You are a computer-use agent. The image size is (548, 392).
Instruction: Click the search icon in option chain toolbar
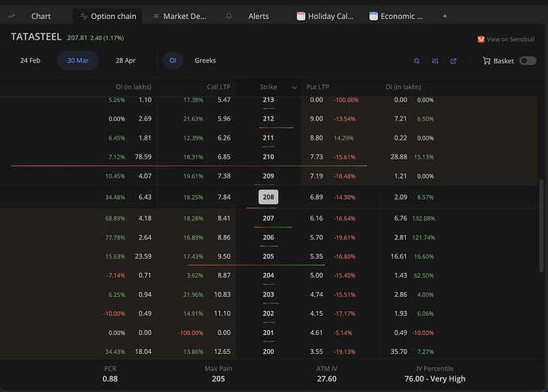[417, 61]
